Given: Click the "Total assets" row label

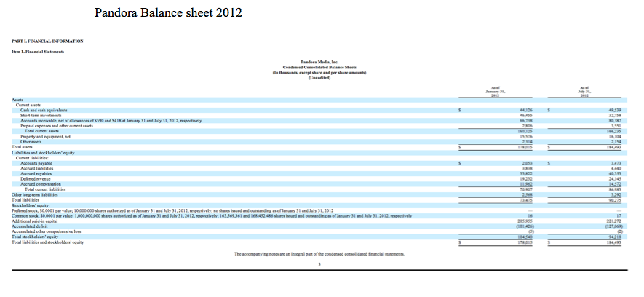Looking at the screenshot, I should pos(21,146).
